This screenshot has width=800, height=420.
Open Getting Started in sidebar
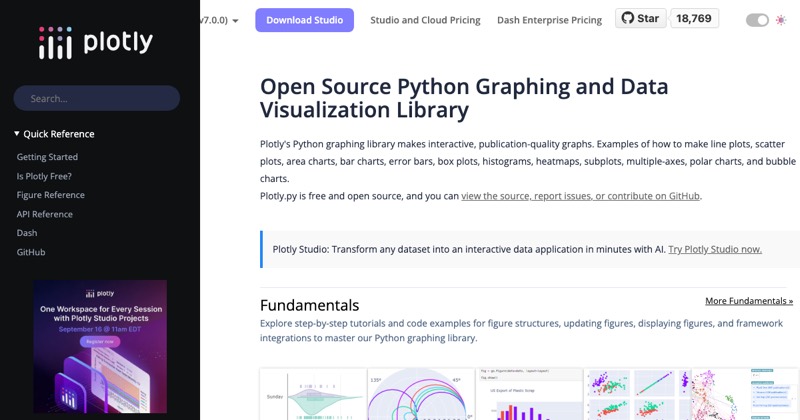pos(47,157)
